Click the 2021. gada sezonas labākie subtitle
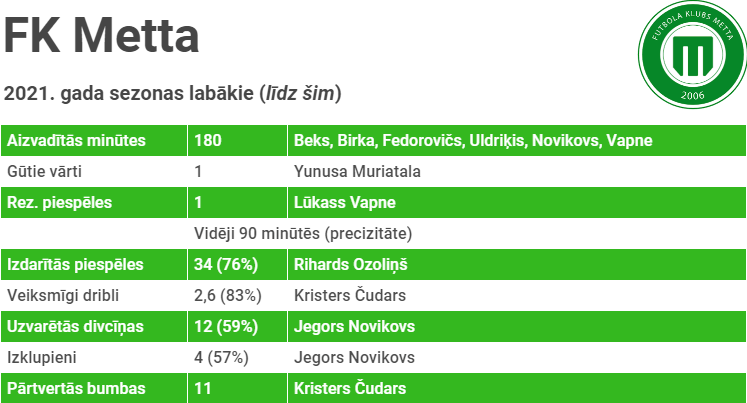This screenshot has height=403, width=747. [172, 93]
